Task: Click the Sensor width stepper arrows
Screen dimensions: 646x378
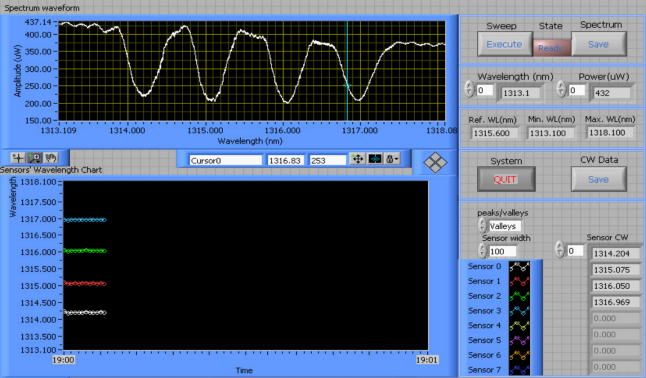Action: pyautogui.click(x=482, y=251)
